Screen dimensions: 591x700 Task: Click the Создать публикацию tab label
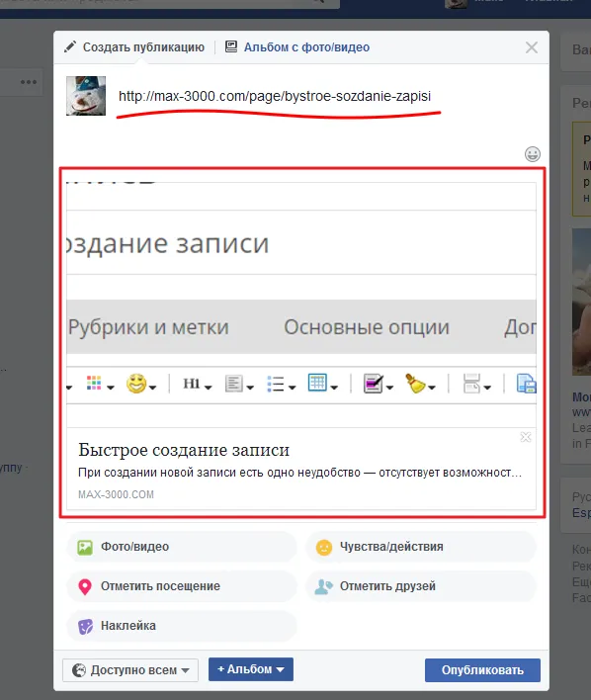[143, 46]
